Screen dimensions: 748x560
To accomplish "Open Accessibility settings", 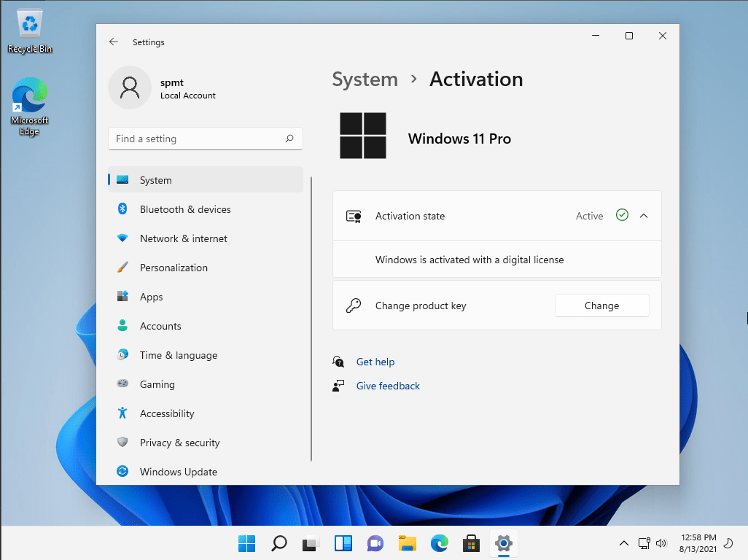I will tap(206, 413).
